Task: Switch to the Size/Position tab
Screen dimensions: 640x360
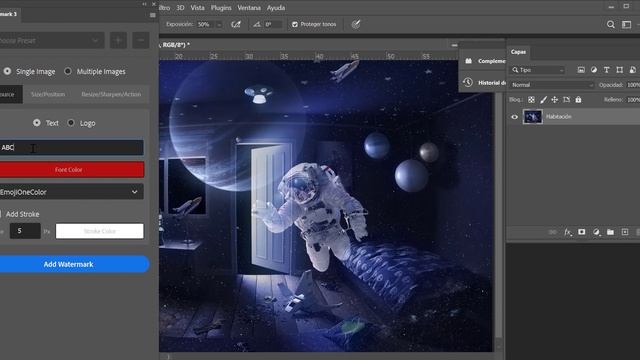Action: [48, 94]
